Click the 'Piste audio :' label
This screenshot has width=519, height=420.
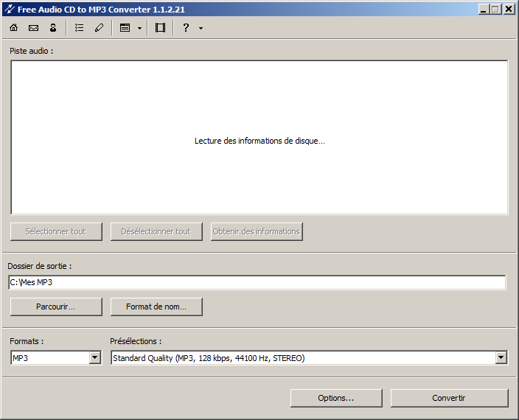[x=31, y=51]
